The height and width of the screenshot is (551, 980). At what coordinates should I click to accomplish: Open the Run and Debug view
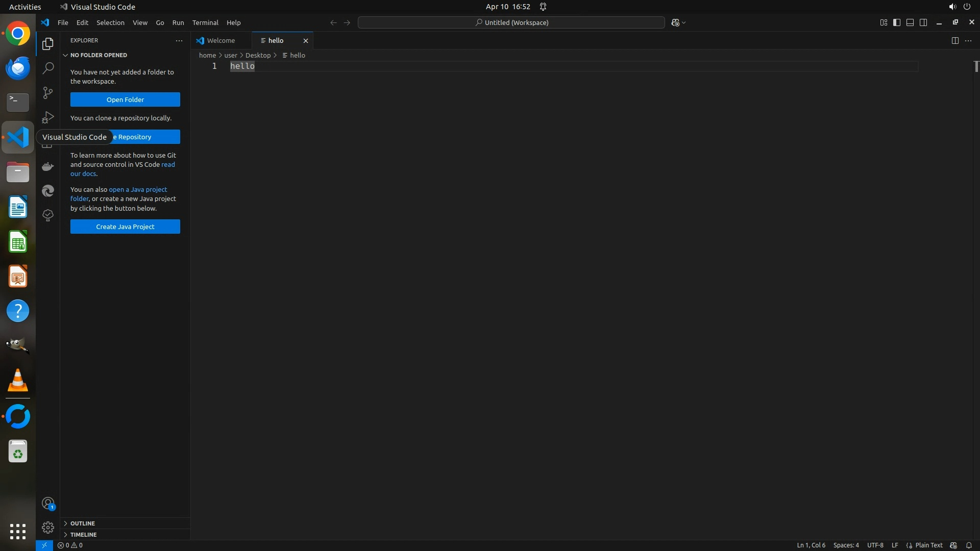[x=48, y=117]
